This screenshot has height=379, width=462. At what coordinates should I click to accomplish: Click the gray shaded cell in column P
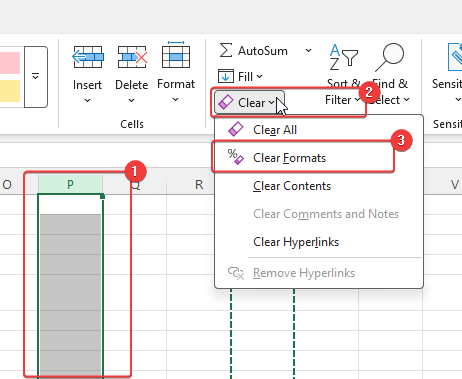[70, 295]
